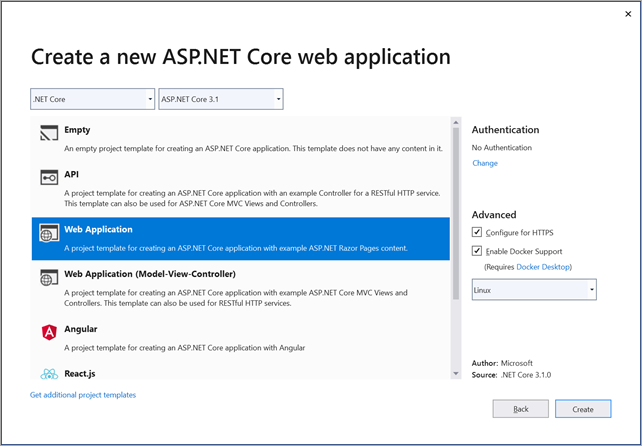Click the Author: Microsoft text
Viewport: 642px width, 446px height.
coord(502,363)
